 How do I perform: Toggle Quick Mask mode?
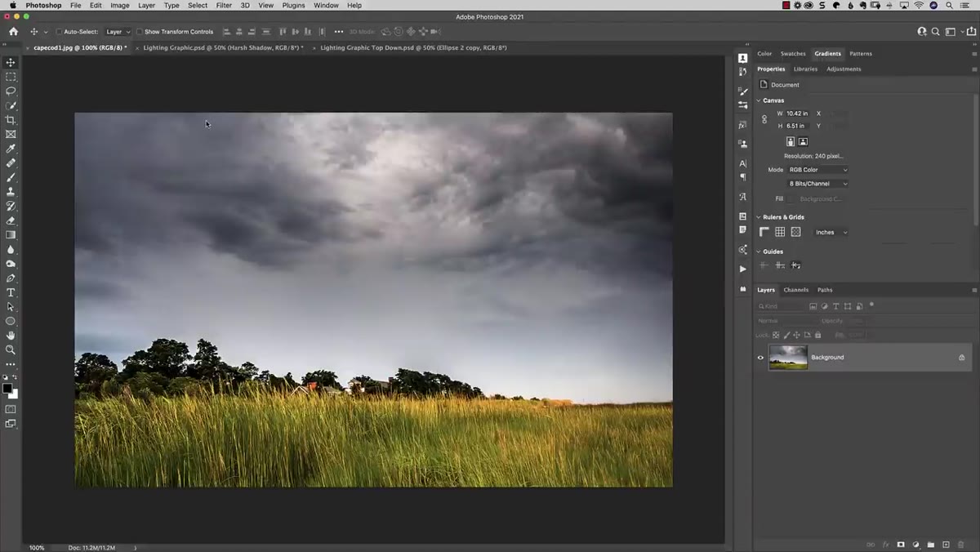click(x=11, y=409)
